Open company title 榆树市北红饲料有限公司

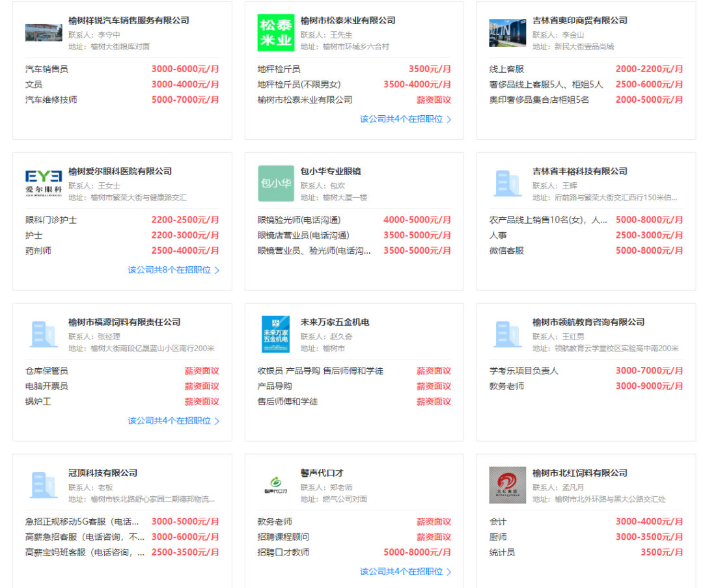click(x=580, y=473)
